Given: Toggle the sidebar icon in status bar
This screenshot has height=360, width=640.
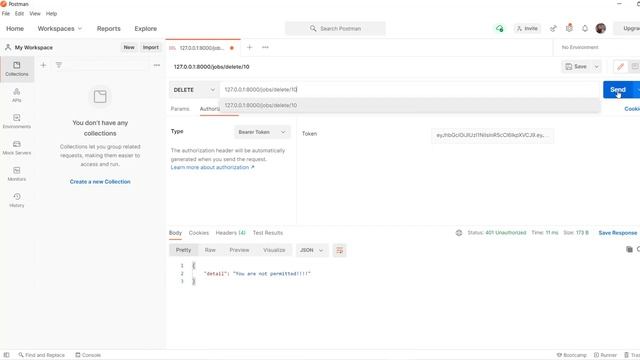Looking at the screenshot, I should tap(7, 355).
